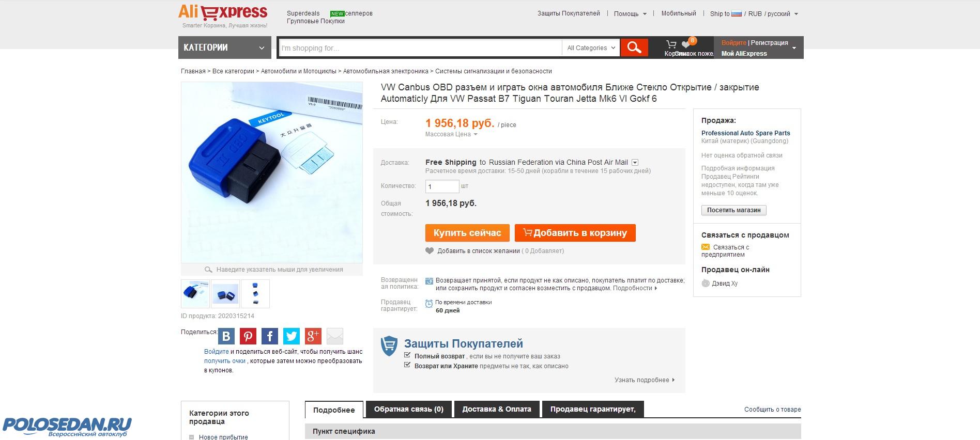Share product on Facebook icon
This screenshot has width=980, height=440.
269,336
